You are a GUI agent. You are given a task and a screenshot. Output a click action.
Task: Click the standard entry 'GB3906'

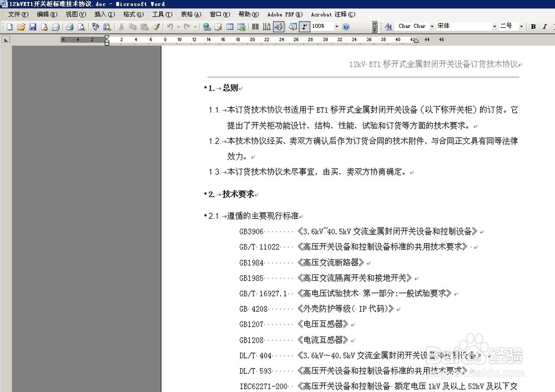[251, 232]
